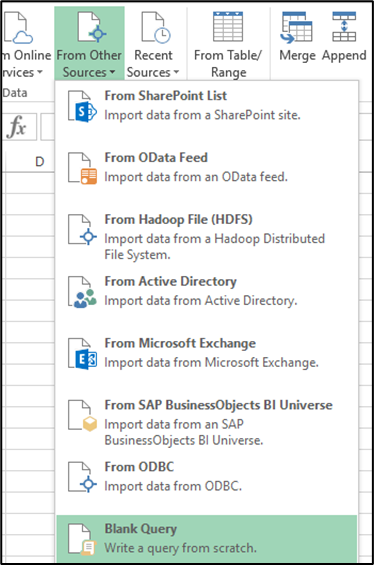Click the From Table/ Range label
The image size is (374, 565).
[x=228, y=64]
